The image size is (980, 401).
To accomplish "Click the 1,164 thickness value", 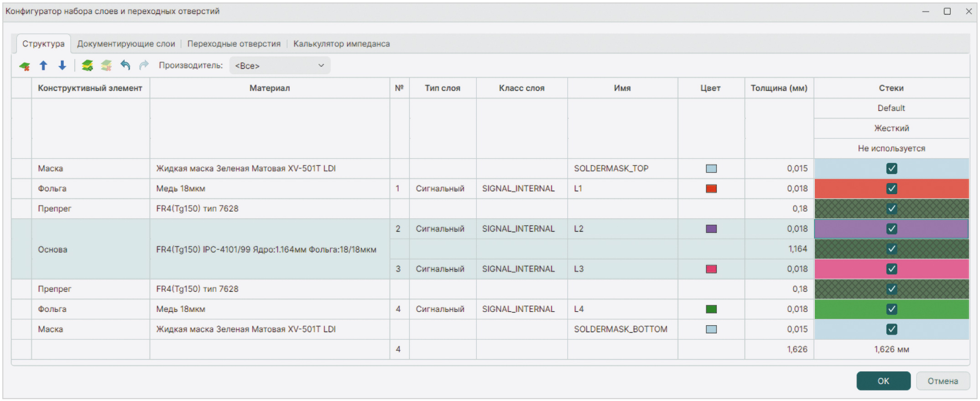I will [779, 249].
